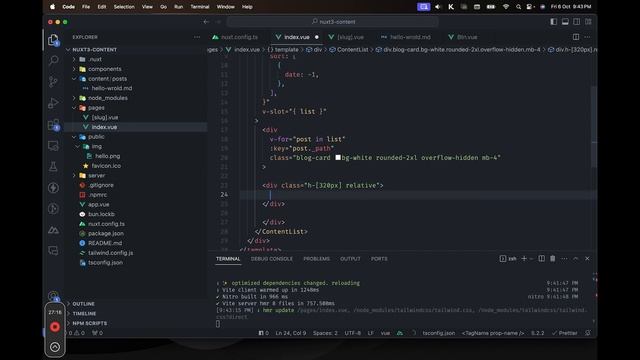Expand the TIMELINE section

pyautogui.click(x=84, y=313)
